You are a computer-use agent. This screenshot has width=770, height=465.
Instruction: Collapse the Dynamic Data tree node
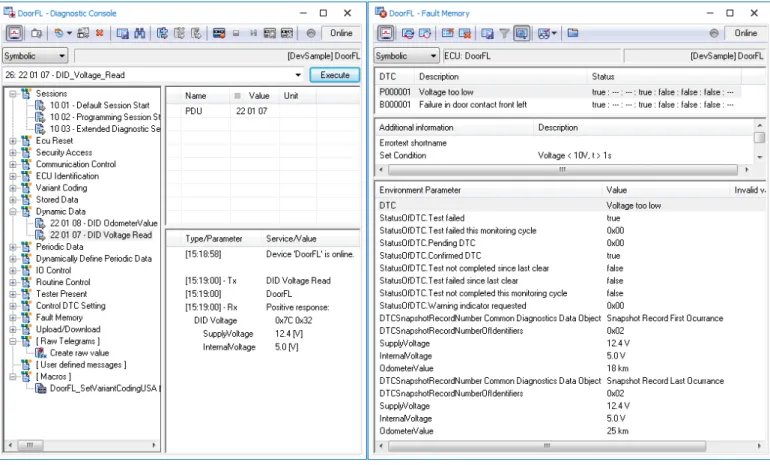click(x=13, y=211)
